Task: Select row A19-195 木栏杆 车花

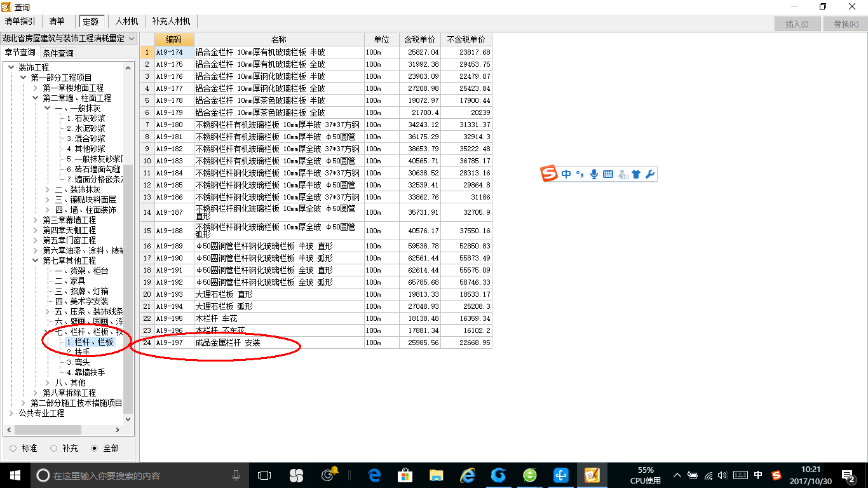Action: [x=316, y=318]
